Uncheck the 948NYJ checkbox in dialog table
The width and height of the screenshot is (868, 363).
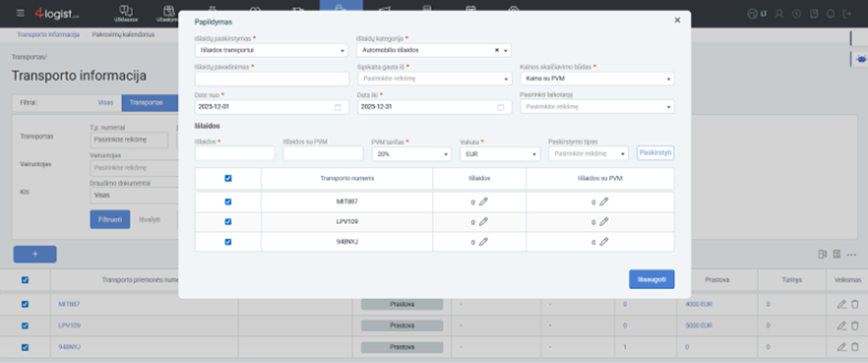click(228, 242)
